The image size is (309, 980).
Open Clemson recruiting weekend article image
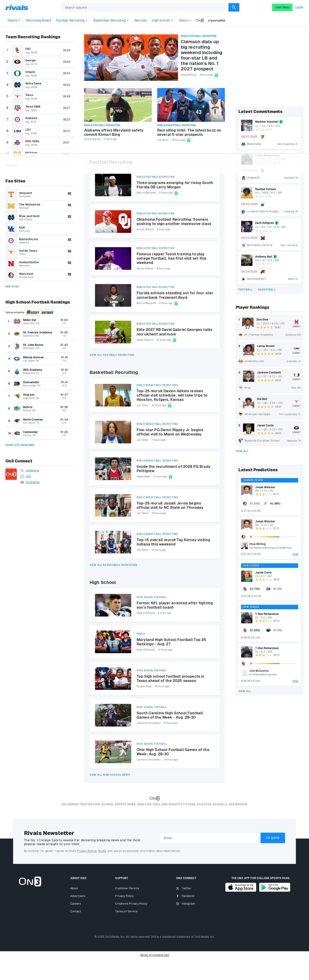click(x=131, y=57)
